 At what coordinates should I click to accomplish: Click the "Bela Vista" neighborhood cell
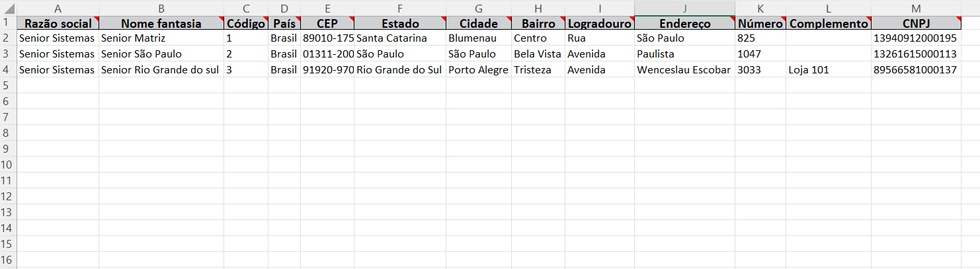(538, 54)
